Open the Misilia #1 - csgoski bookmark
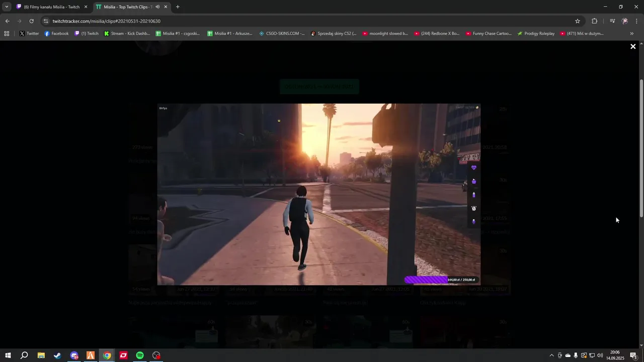 [178, 34]
